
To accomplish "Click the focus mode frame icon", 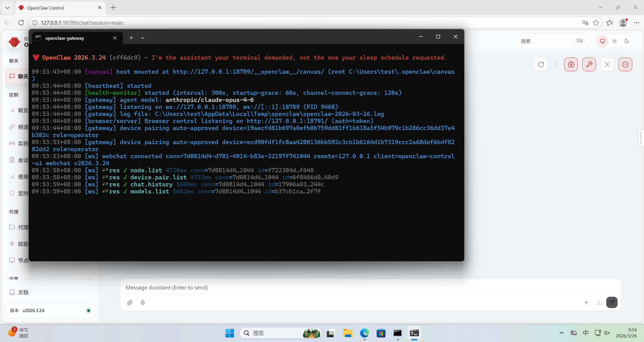I will 607,65.
